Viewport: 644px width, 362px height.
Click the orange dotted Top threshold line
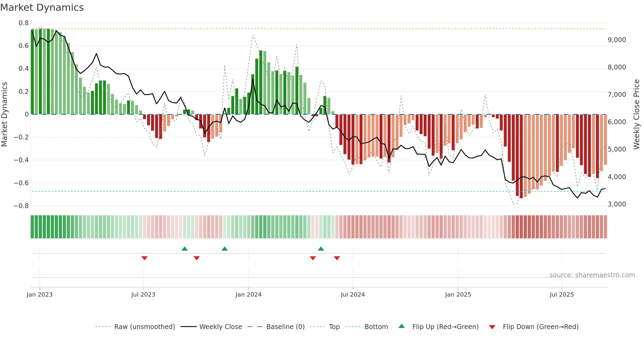pyautogui.click(x=318, y=29)
